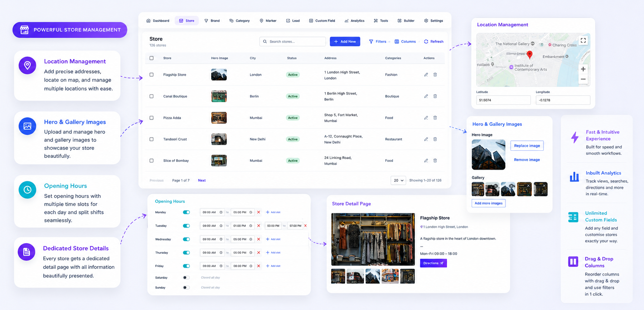Go to Next page of stores
The width and height of the screenshot is (644, 310).
(x=202, y=180)
